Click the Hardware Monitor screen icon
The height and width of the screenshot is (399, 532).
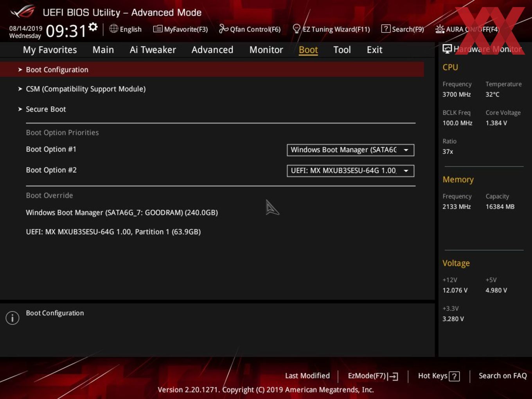click(x=447, y=49)
